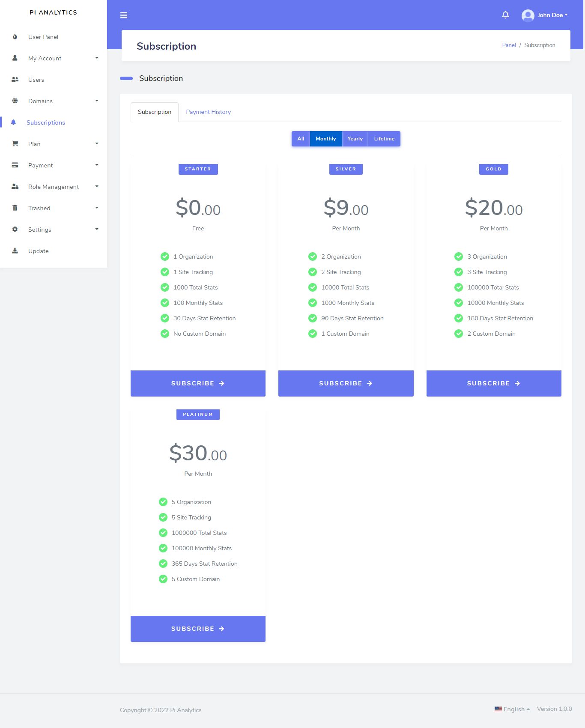The height and width of the screenshot is (728, 585).
Task: Expand the Settings submenu arrow
Action: pos(97,229)
